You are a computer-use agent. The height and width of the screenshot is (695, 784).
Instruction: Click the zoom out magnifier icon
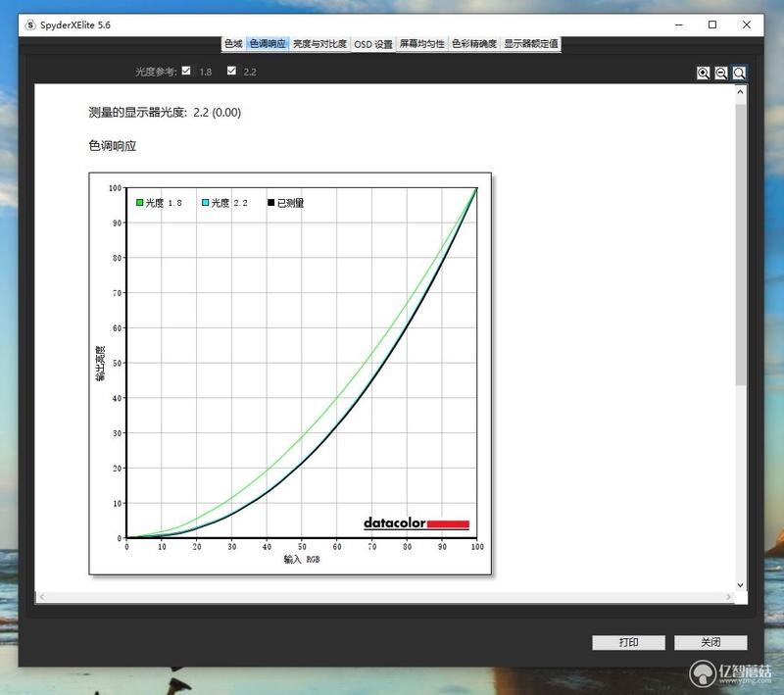pos(721,73)
